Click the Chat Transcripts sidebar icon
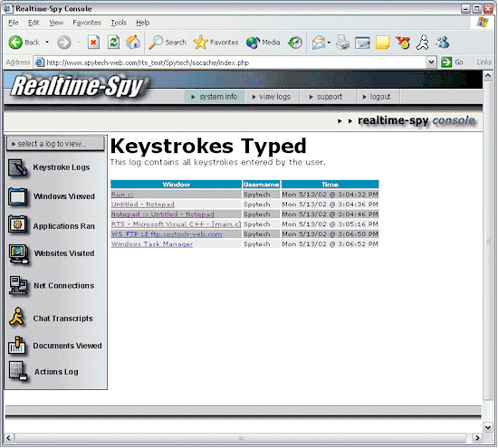498x448 pixels. 17,317
